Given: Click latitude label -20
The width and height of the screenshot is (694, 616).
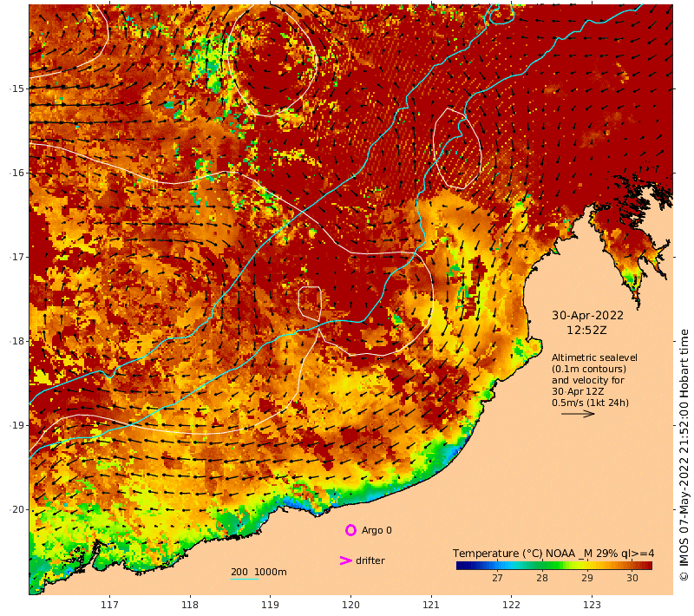Looking at the screenshot, I should coord(17,509).
